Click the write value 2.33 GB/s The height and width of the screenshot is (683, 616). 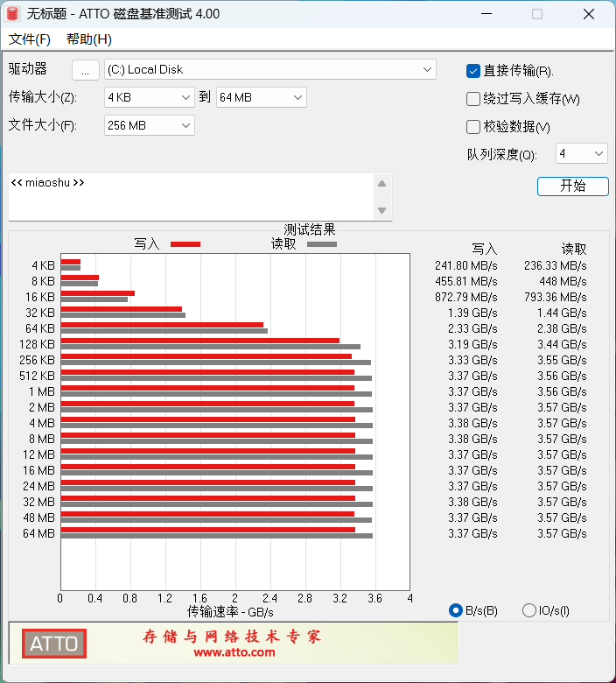472,328
